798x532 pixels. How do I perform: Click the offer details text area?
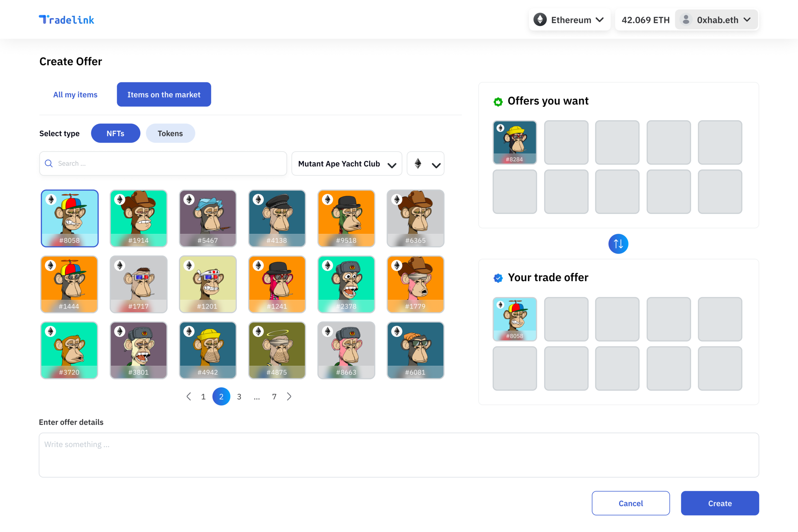[399, 455]
